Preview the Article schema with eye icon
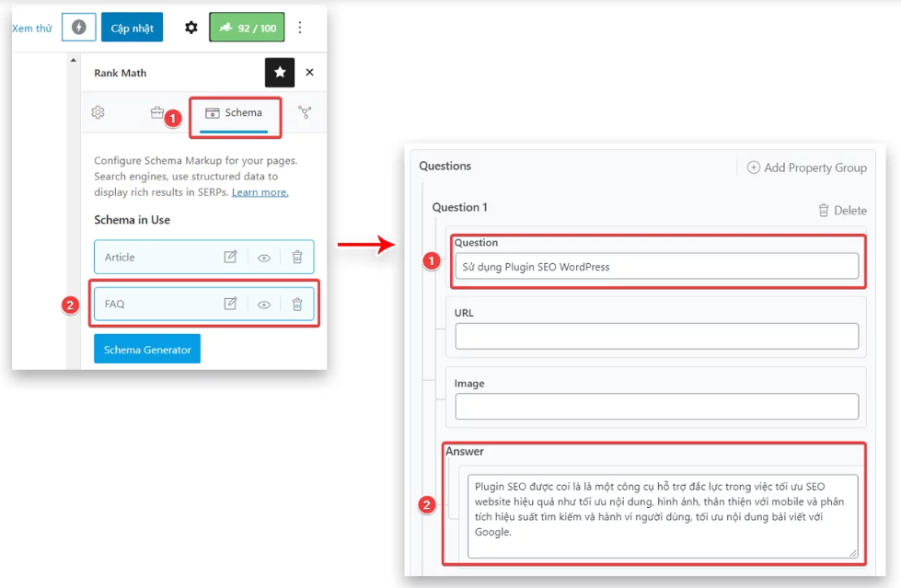The image size is (901, 588). (264, 258)
